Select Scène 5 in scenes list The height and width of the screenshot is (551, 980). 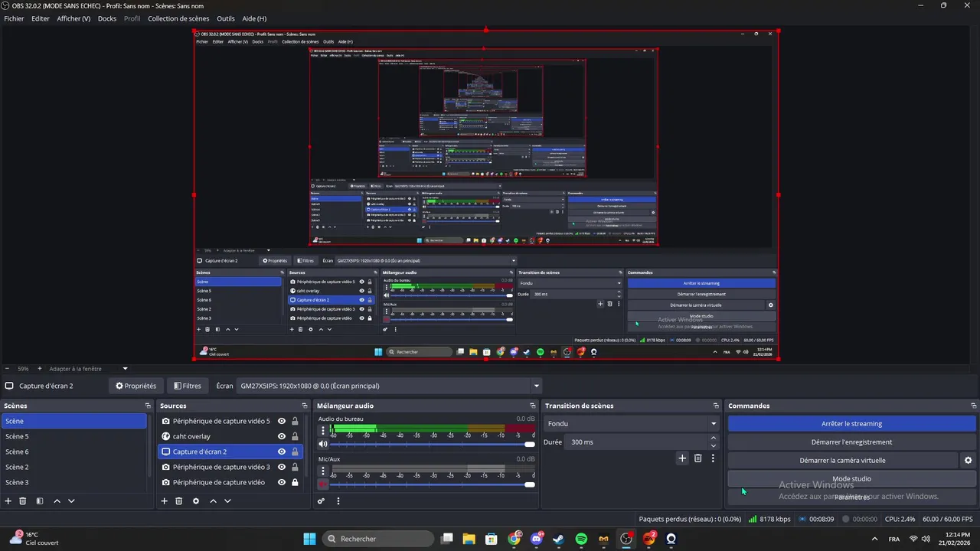coord(74,436)
